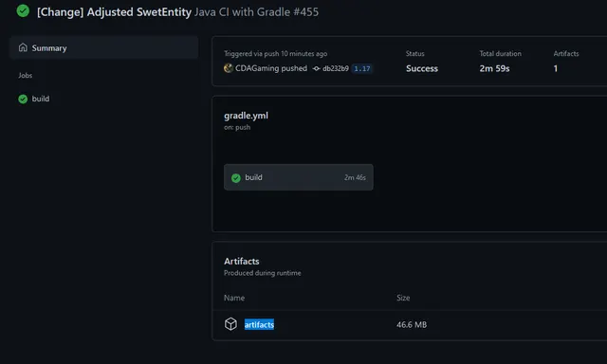Click the 1.17 branch label
Viewport: 607px width, 364px height.
pos(362,68)
